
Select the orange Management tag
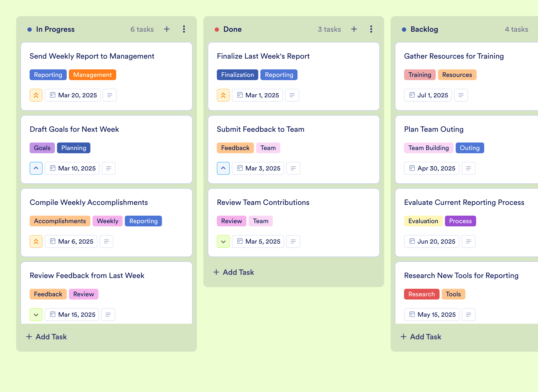click(92, 75)
